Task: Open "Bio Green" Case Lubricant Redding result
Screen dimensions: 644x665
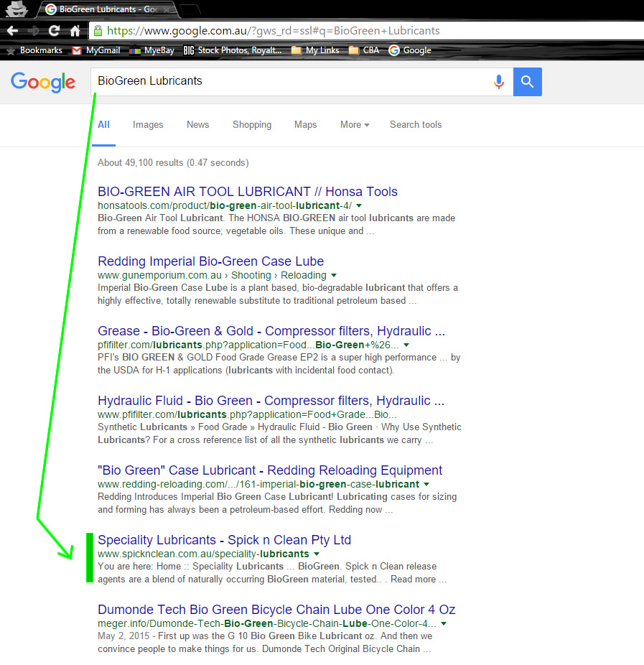Action: tap(270, 470)
